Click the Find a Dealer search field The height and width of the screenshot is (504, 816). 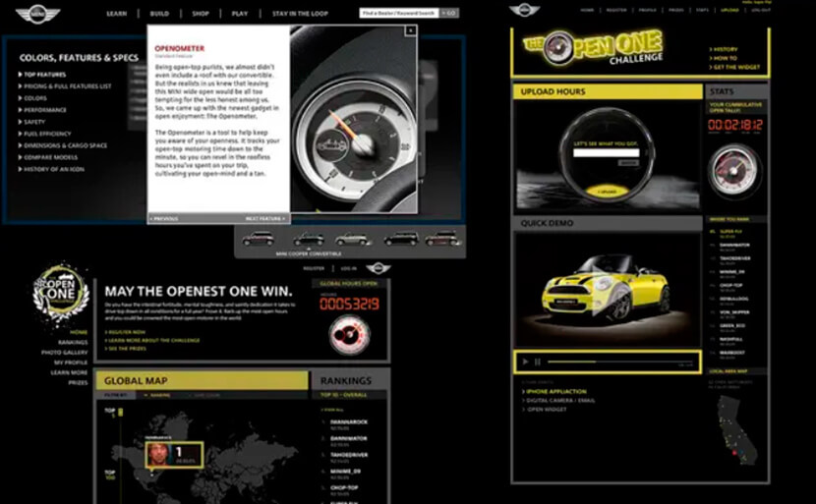tap(398, 14)
